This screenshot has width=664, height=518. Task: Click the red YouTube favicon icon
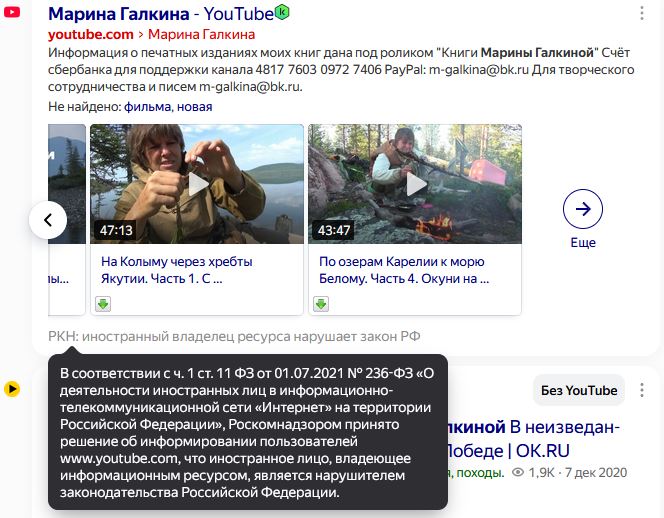pyautogui.click(x=12, y=12)
